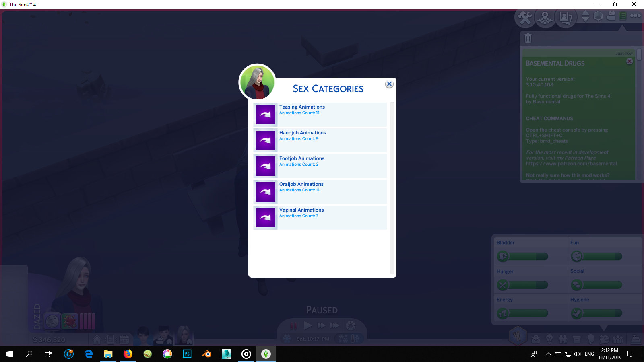Set game speed to ultra triple arrows
Viewport: 644px width, 362px height.
point(335,325)
